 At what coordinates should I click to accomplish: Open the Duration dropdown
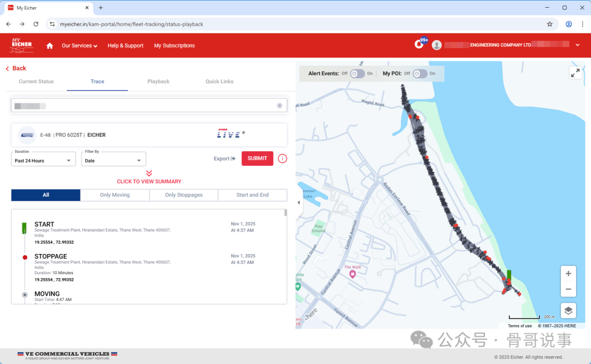click(43, 159)
